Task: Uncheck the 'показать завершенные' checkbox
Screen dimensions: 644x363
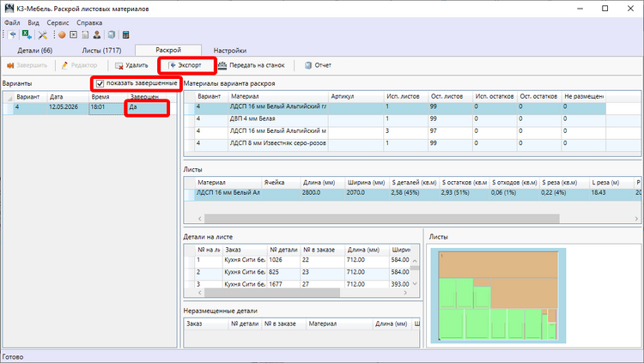Action: [x=100, y=84]
